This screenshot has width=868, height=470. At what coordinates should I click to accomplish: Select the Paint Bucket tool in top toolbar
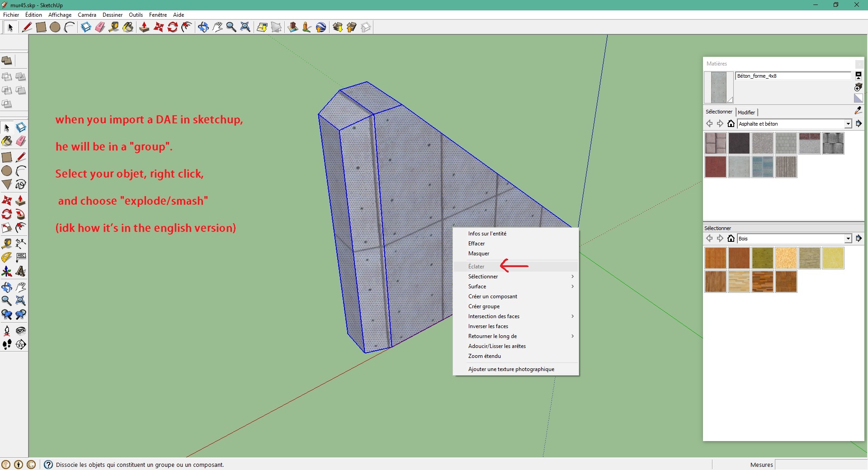(x=128, y=28)
